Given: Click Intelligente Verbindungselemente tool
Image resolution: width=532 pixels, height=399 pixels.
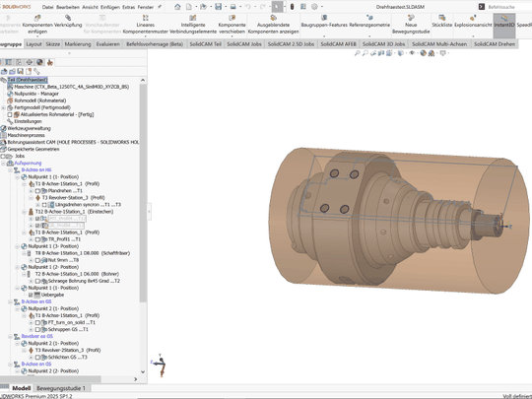Looking at the screenshot, I should click(193, 24).
